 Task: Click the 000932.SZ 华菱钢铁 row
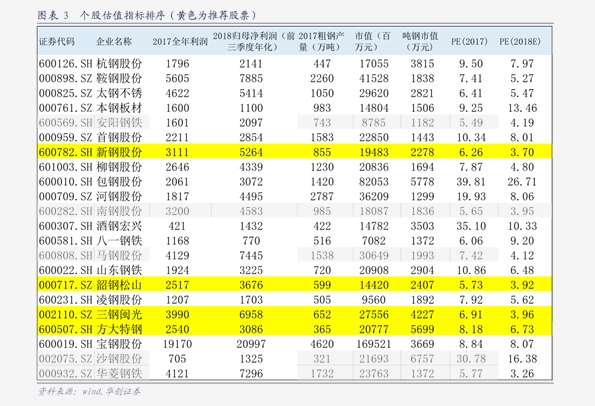tap(294, 374)
